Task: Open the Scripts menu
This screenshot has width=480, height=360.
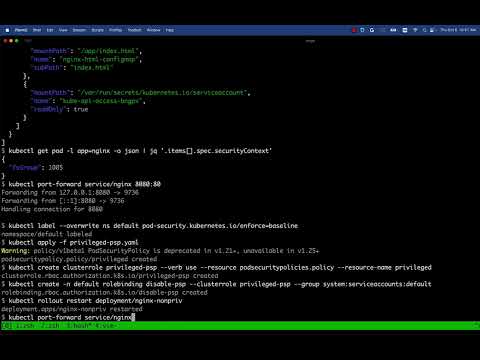Action: coord(98,30)
